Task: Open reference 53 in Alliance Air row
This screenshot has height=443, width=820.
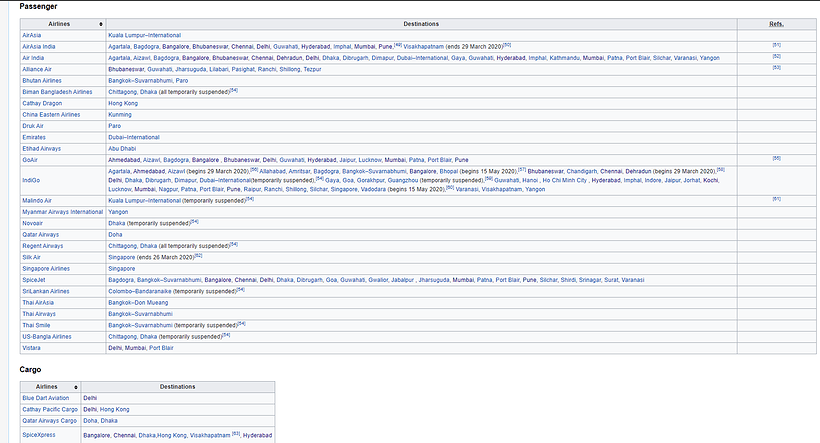Action: click(777, 68)
